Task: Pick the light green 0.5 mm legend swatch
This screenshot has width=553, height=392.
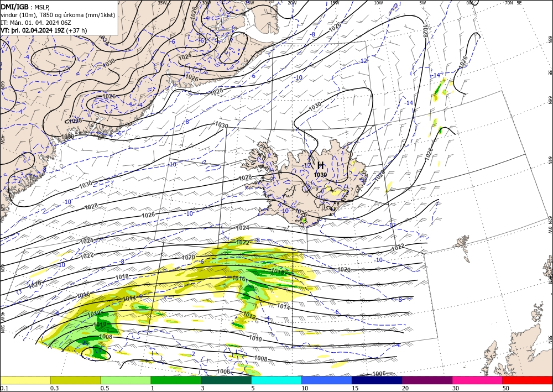Action: (126, 380)
